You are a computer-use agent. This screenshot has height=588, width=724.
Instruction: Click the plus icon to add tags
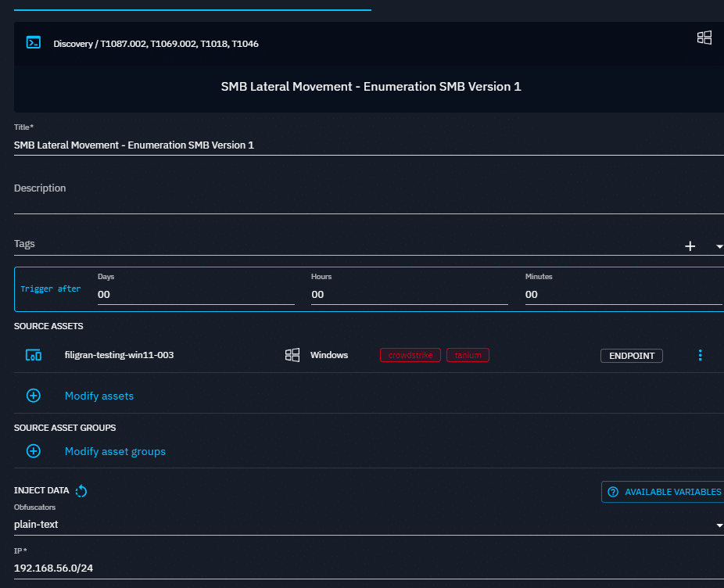(690, 246)
